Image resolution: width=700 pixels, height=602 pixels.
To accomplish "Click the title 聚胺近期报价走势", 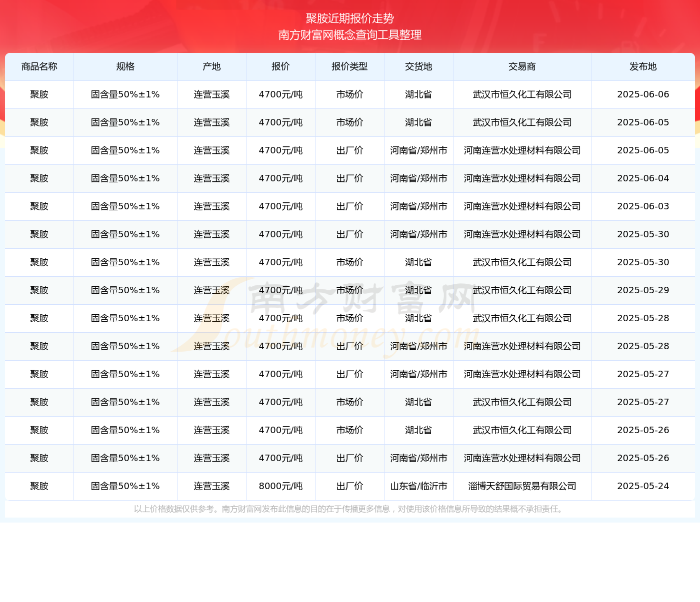I will pos(350,18).
